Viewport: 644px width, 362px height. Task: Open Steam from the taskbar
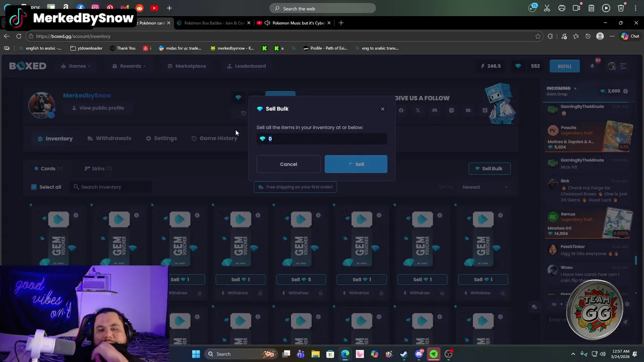tap(404, 354)
